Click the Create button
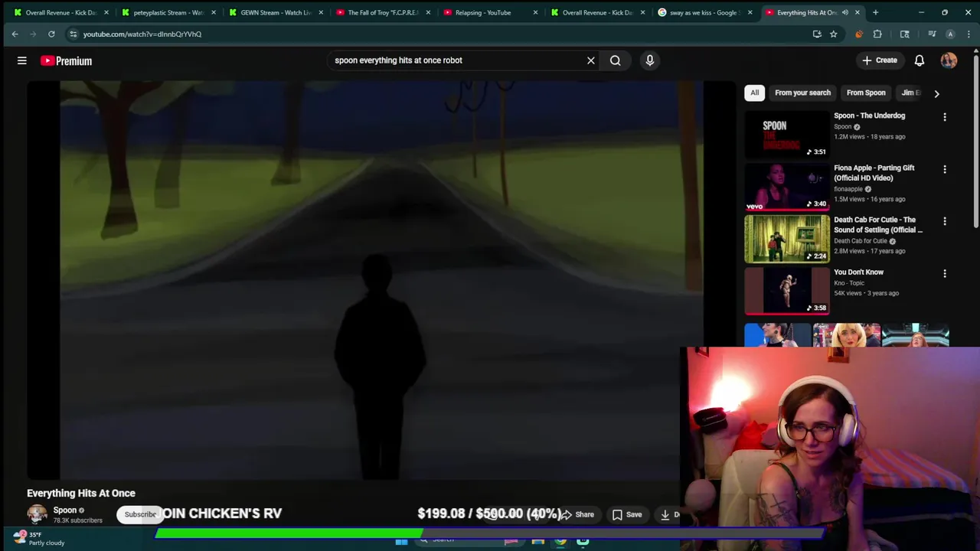 (x=879, y=60)
